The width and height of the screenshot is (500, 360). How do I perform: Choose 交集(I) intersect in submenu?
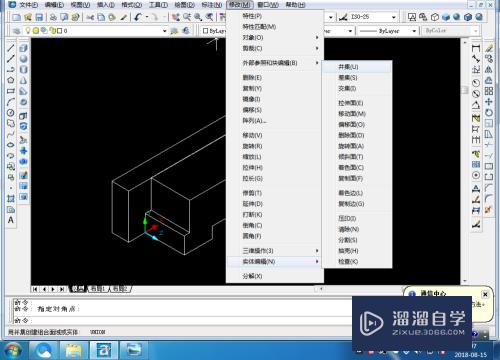point(357,88)
